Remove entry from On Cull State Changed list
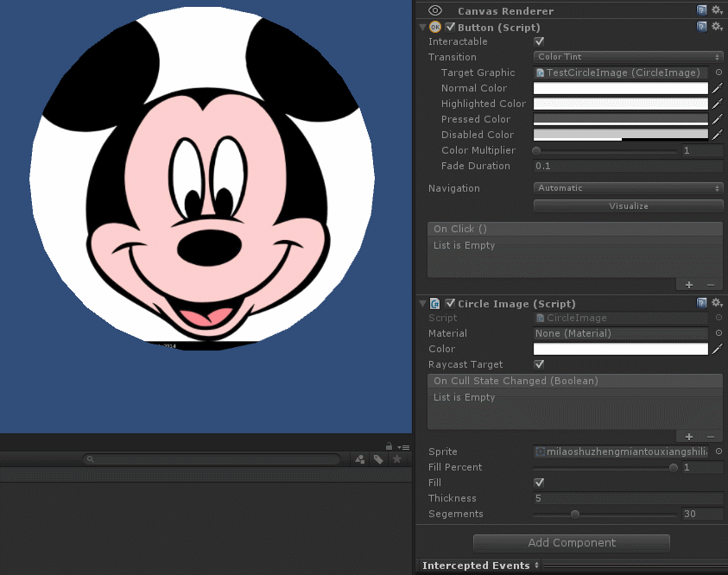Viewport: 728px width, 575px height. 711,437
